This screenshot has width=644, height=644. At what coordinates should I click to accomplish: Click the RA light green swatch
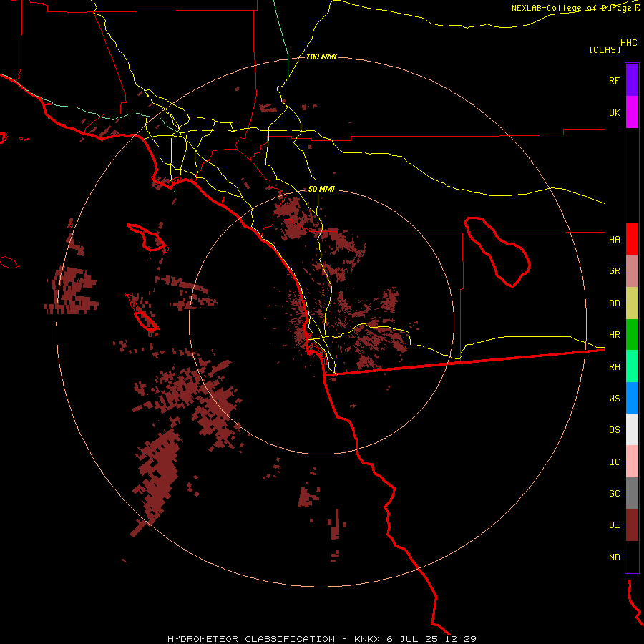[x=632, y=366]
